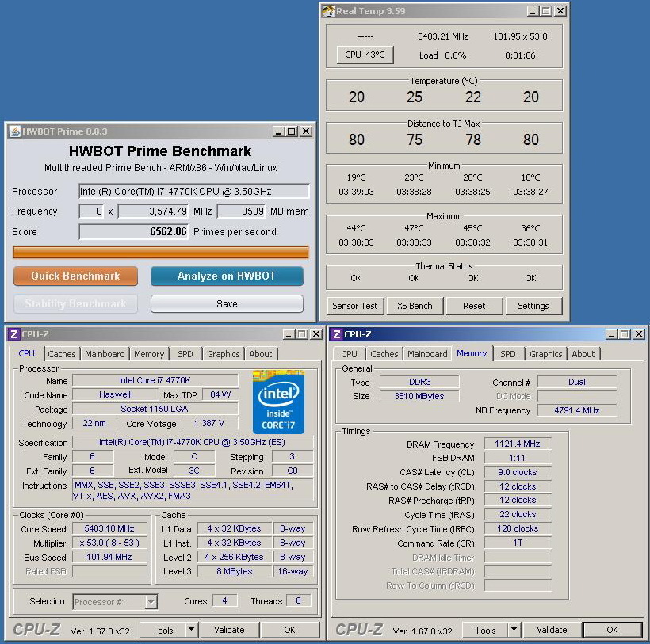This screenshot has height=644, width=650.
Task: Click the Core Voltage 1.387 V value
Action: (209, 423)
